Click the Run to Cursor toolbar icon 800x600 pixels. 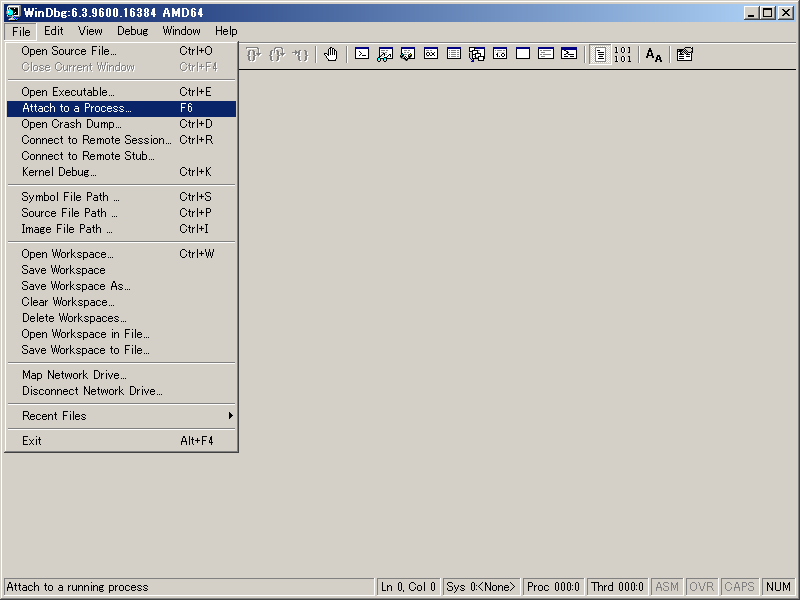300,54
